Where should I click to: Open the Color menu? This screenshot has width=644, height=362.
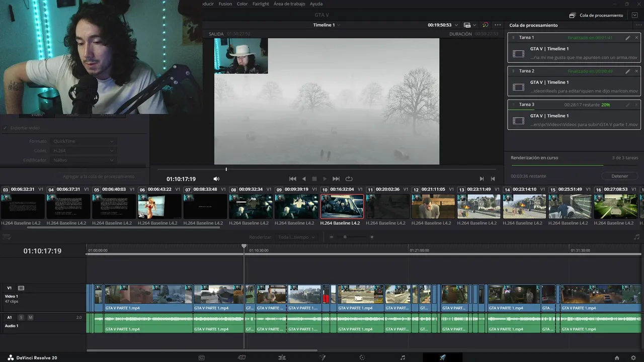[x=242, y=4]
